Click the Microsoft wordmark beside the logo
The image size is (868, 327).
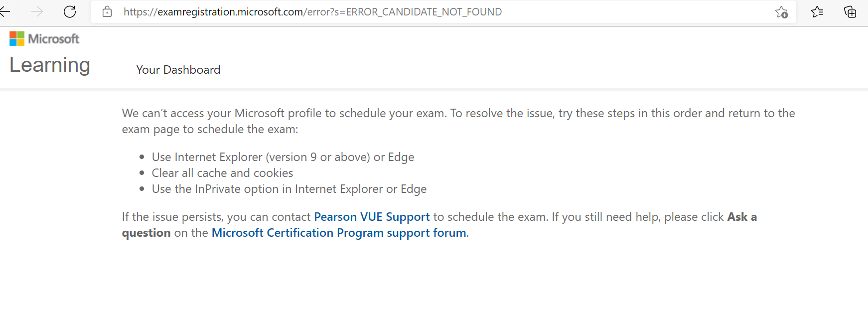pyautogui.click(x=55, y=38)
